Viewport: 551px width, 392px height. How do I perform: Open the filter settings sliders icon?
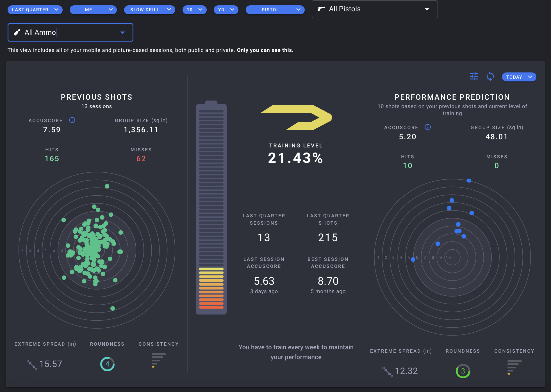tap(474, 76)
